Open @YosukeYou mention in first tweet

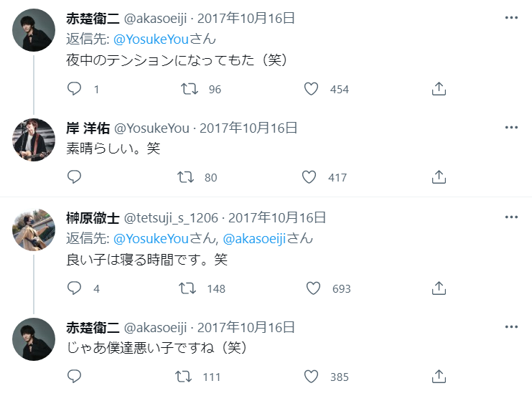pos(151,39)
